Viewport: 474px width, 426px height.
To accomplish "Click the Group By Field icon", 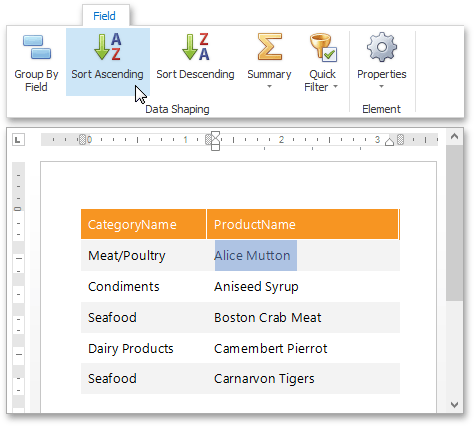I will pyautogui.click(x=37, y=47).
